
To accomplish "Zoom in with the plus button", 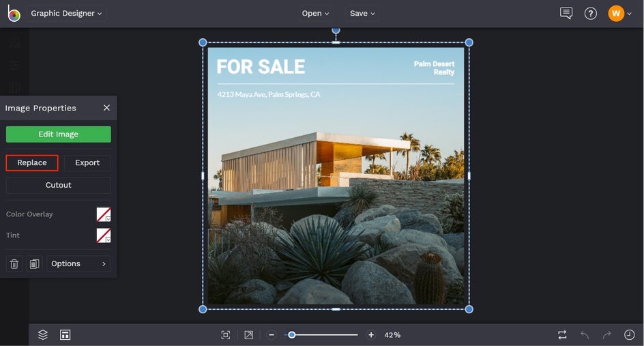I will point(371,335).
